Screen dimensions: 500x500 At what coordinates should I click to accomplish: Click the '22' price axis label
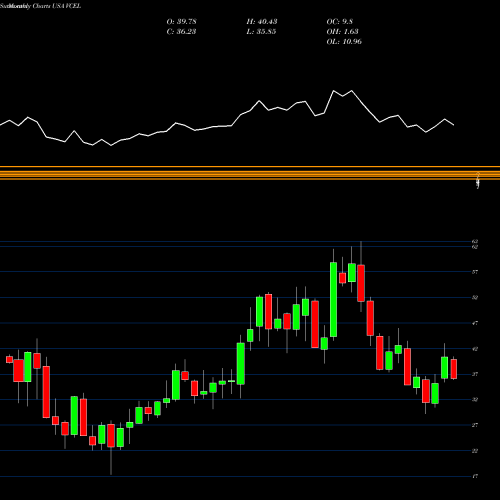click(475, 451)
